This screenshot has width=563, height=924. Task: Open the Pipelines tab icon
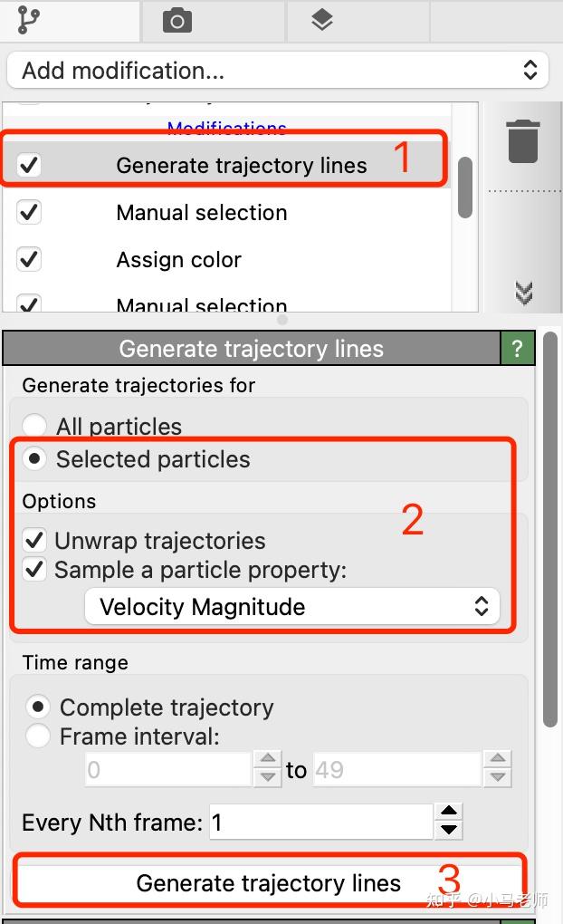coord(28,19)
